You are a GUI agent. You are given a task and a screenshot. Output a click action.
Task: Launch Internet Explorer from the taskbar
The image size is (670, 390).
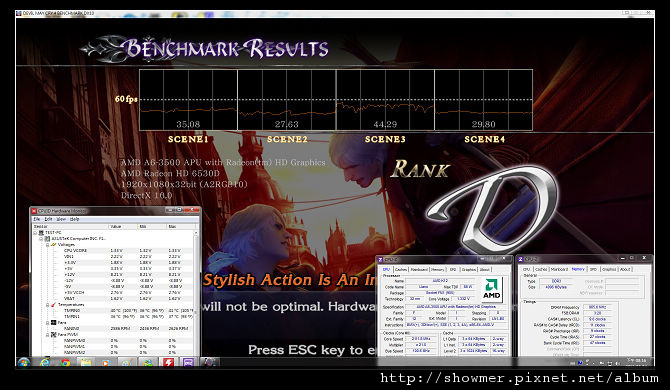point(44,363)
